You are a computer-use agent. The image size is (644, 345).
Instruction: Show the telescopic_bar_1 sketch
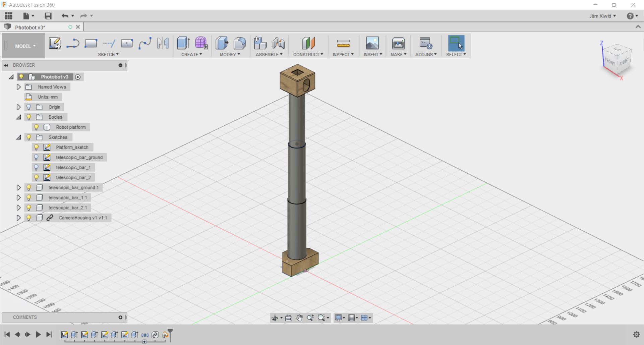(x=37, y=167)
